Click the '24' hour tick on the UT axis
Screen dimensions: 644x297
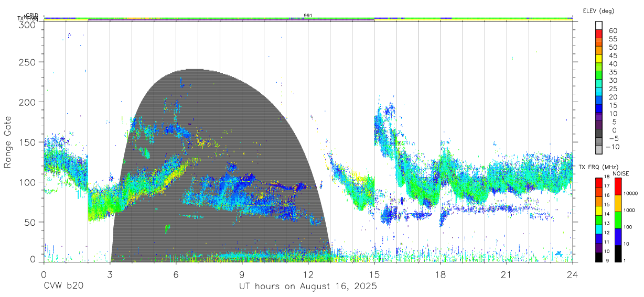(x=572, y=274)
